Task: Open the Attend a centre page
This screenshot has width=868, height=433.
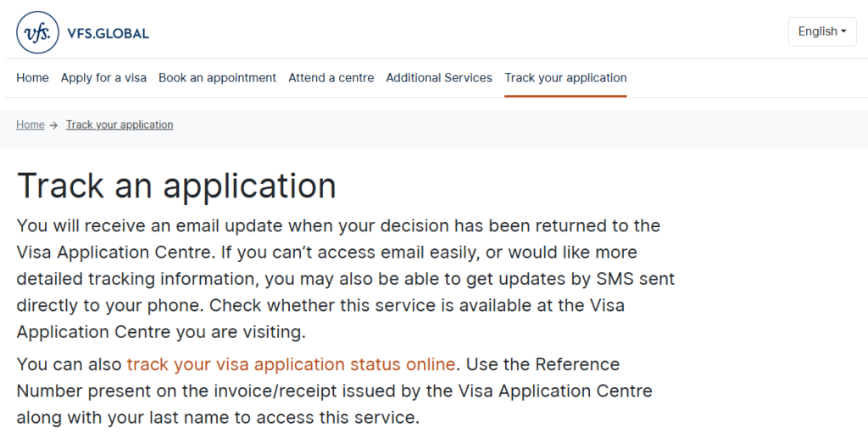Action: tap(331, 78)
